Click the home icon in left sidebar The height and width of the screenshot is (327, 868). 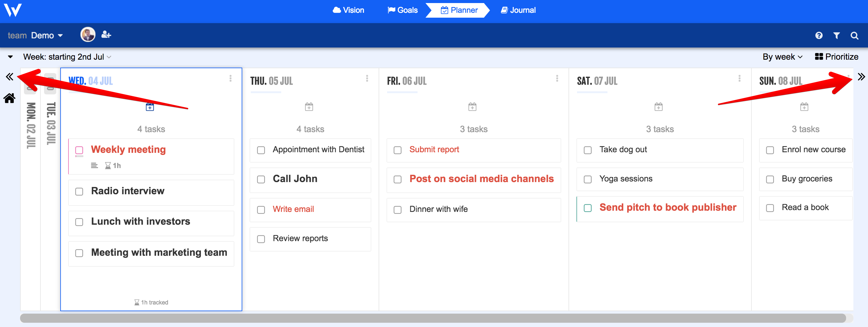pyautogui.click(x=9, y=98)
